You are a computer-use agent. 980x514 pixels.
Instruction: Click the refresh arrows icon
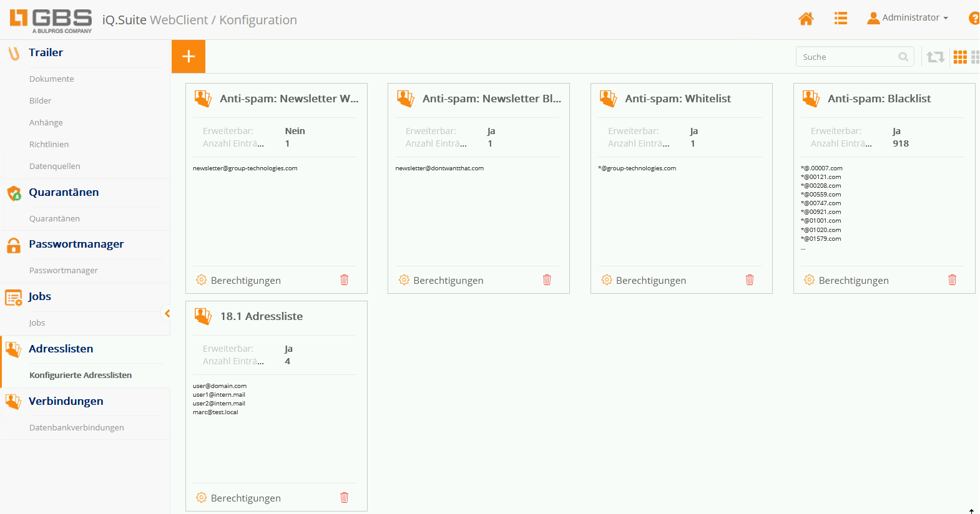tap(935, 57)
